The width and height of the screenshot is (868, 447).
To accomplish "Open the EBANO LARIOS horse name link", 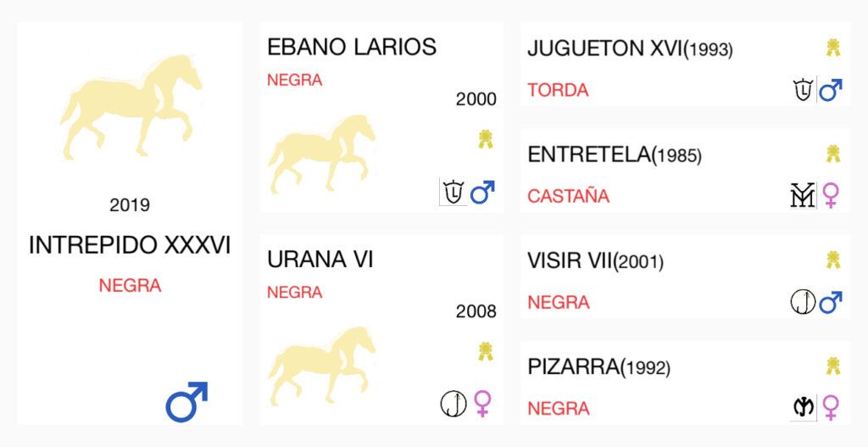I will click(x=352, y=47).
